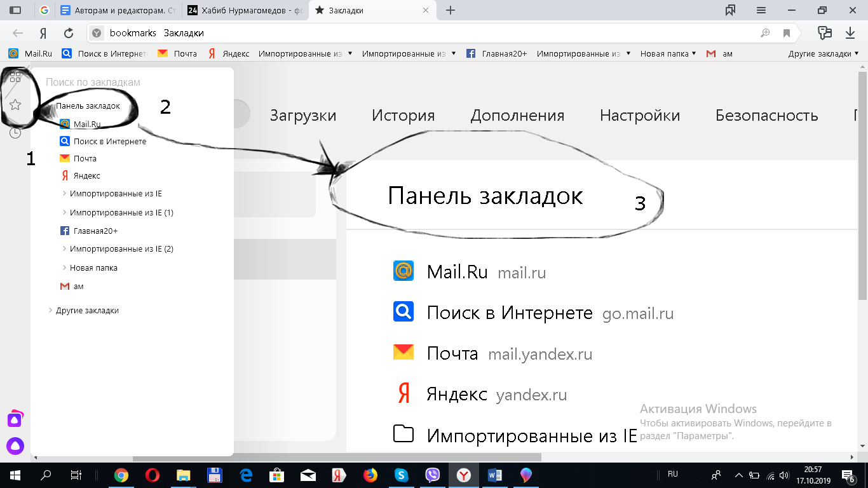Switch to the История tab
This screenshot has height=488, width=868.
coord(403,115)
